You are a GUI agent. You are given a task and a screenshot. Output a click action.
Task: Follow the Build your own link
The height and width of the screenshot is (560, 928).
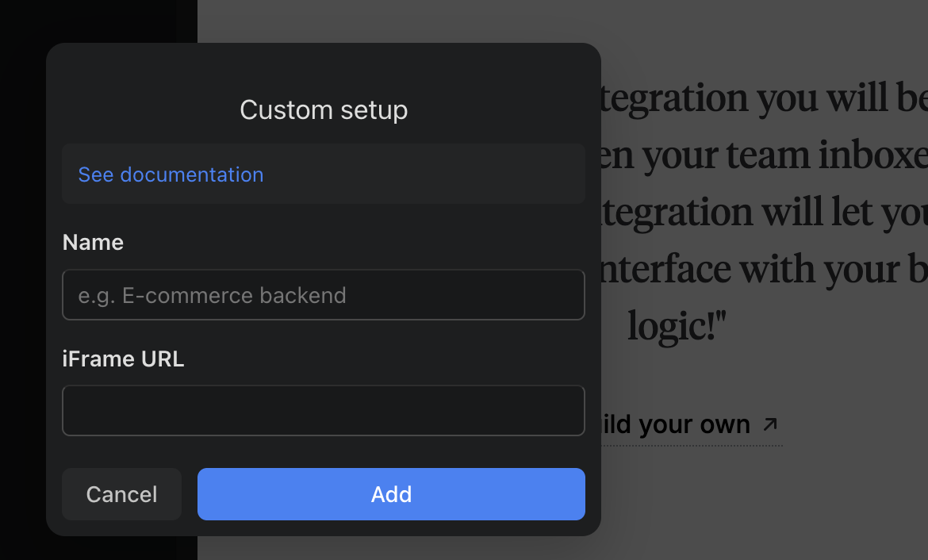click(674, 425)
